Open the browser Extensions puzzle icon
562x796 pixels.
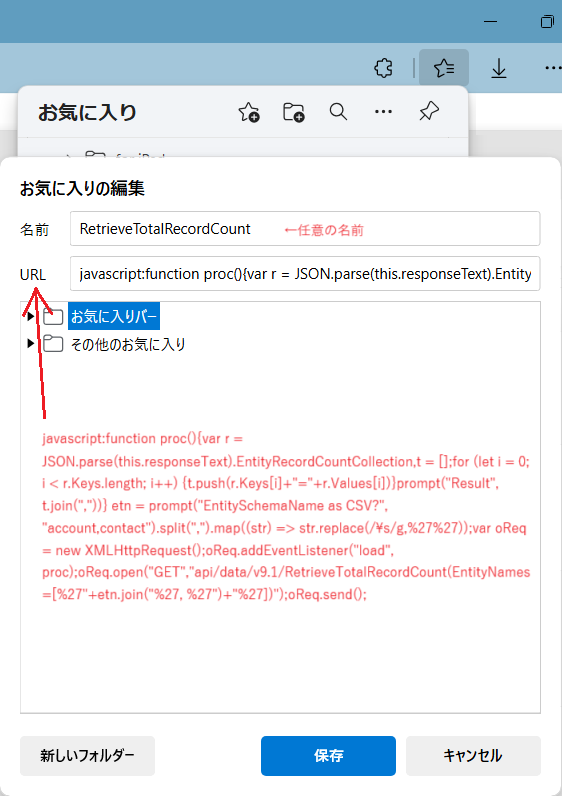383,68
